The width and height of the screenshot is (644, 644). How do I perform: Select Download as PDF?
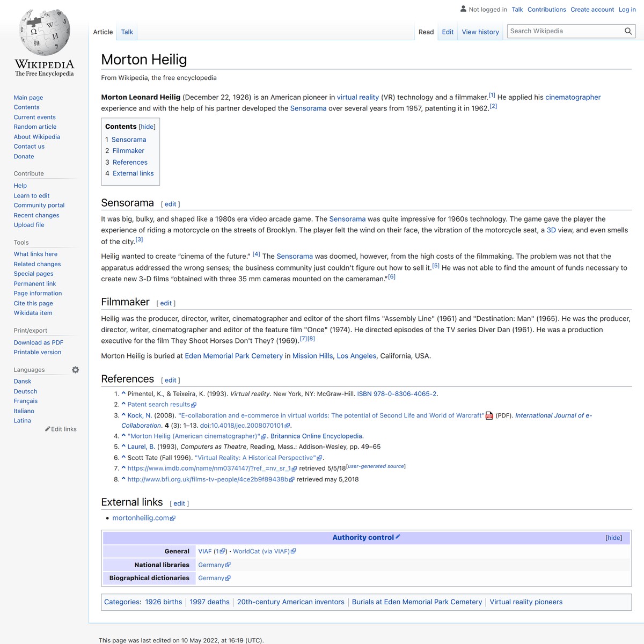pyautogui.click(x=38, y=342)
